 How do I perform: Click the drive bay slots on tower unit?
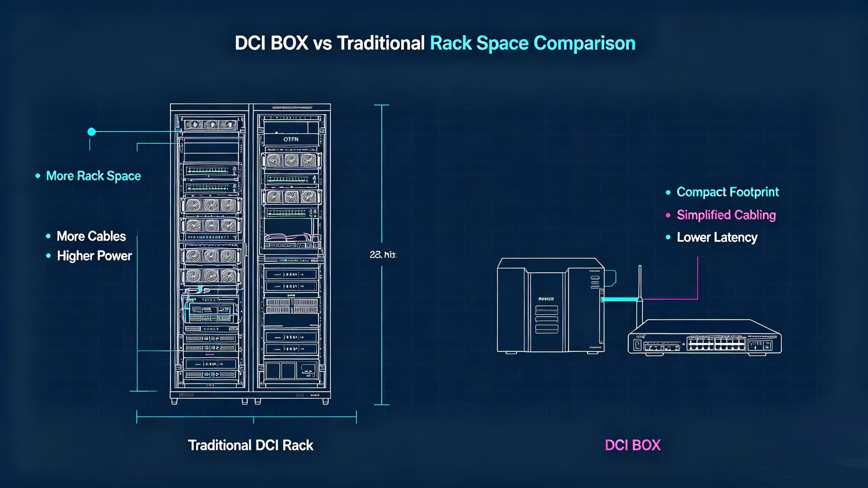(x=546, y=319)
